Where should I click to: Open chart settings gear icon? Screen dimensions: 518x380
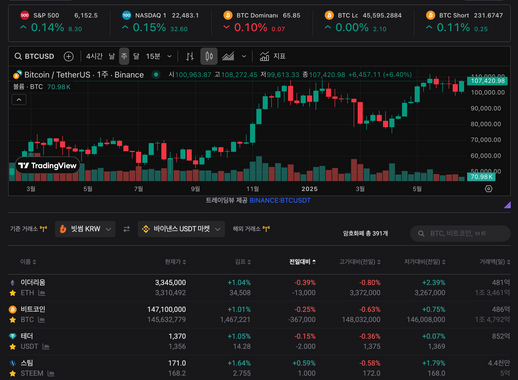coord(488,189)
